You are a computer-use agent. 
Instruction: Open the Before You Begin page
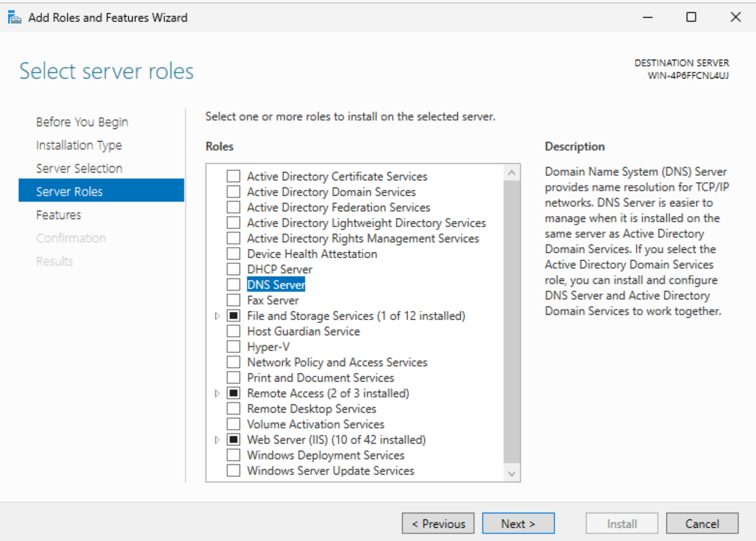tap(82, 122)
